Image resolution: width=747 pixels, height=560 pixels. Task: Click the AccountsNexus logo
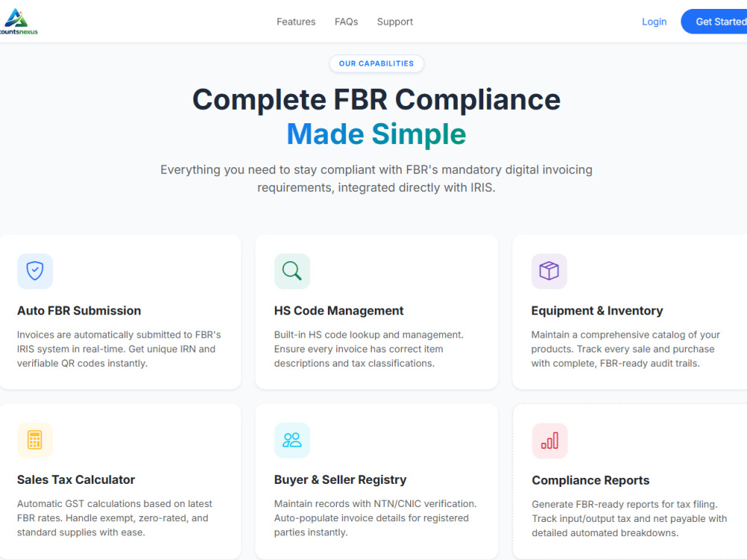(18, 22)
